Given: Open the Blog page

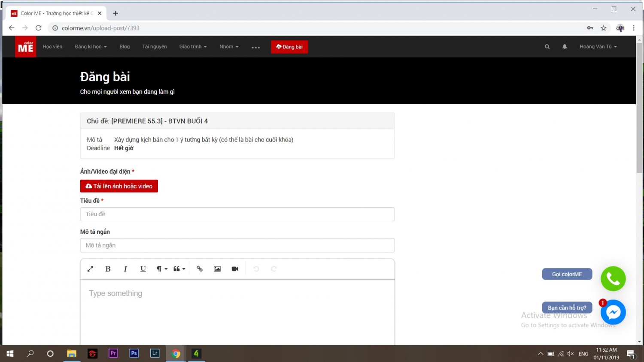Looking at the screenshot, I should (x=125, y=47).
